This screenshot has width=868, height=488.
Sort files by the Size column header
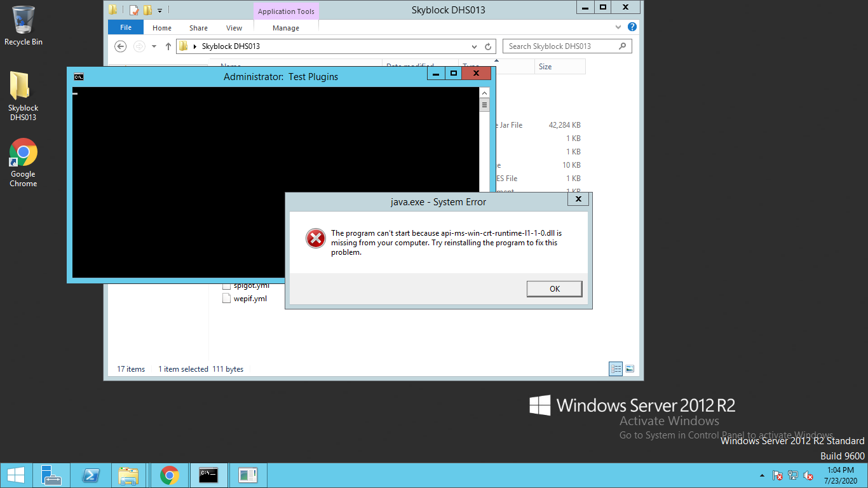click(560, 67)
